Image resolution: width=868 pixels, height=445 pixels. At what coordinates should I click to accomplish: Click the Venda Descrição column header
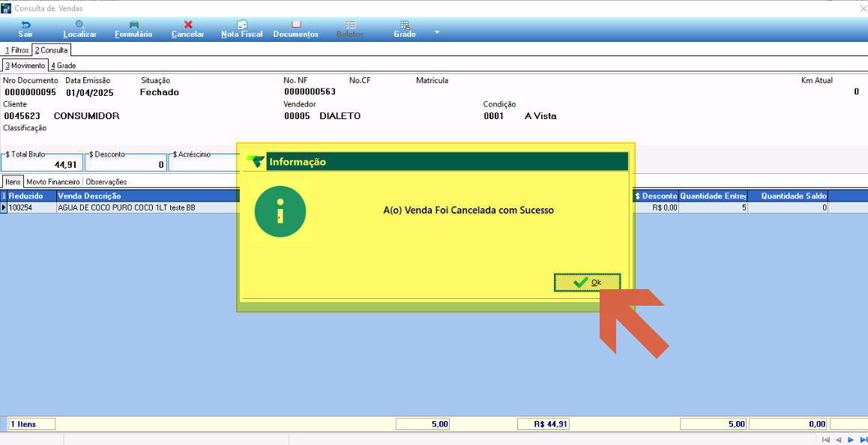pyautogui.click(x=147, y=196)
